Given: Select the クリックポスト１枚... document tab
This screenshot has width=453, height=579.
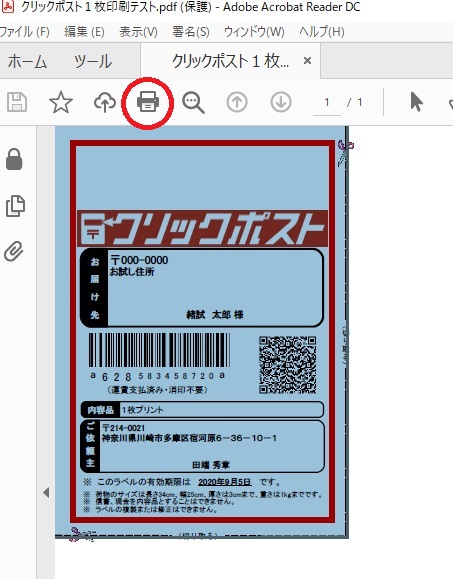Looking at the screenshot, I should click(x=230, y=61).
